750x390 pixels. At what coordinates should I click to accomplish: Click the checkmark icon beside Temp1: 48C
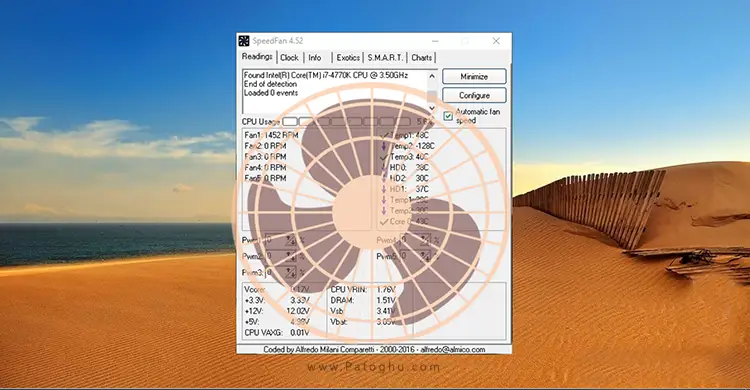click(384, 135)
